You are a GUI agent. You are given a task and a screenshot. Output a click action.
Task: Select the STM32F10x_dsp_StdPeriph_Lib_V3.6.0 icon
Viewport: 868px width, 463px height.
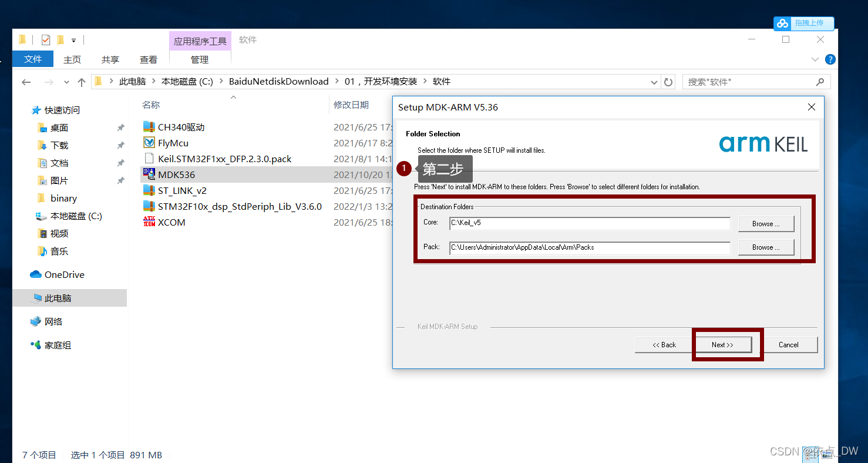pyautogui.click(x=149, y=206)
